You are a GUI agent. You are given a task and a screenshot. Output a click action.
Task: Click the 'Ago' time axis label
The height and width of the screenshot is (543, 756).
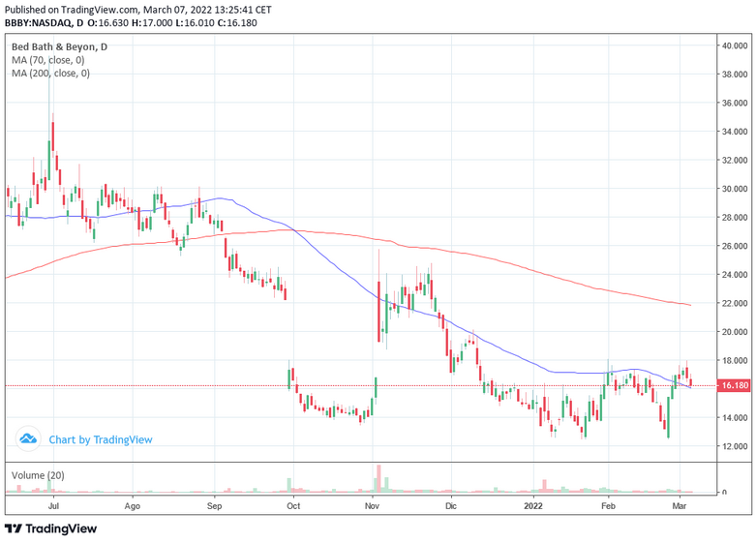pyautogui.click(x=132, y=506)
